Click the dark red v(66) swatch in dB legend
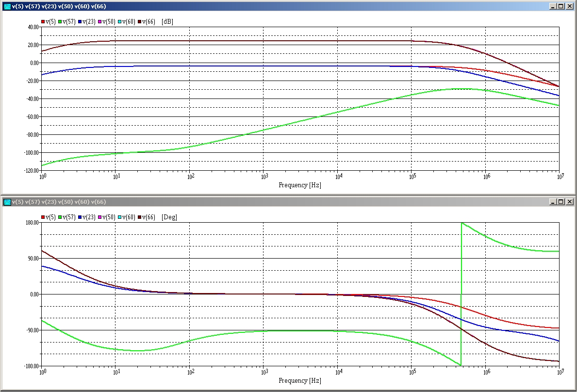577x392 pixels. tap(140, 22)
